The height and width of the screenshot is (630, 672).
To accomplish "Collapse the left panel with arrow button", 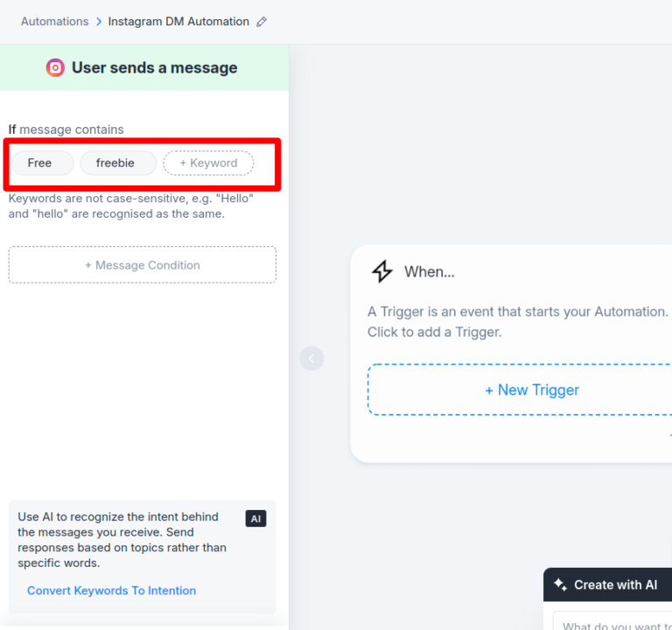I will click(x=311, y=358).
